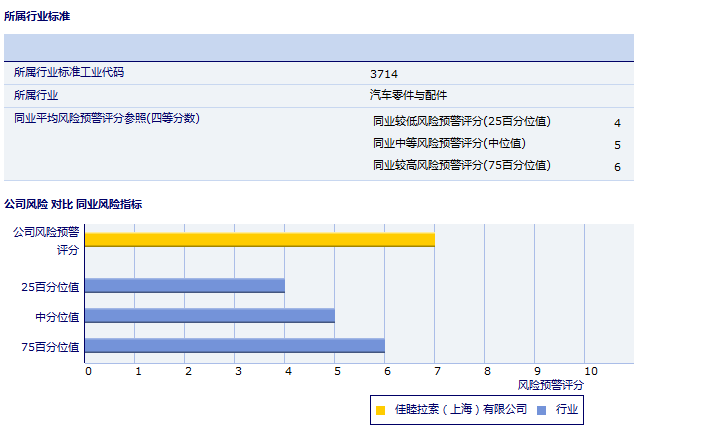Click the 佳睦拉索（上海）有限公司 legend text

460,410
